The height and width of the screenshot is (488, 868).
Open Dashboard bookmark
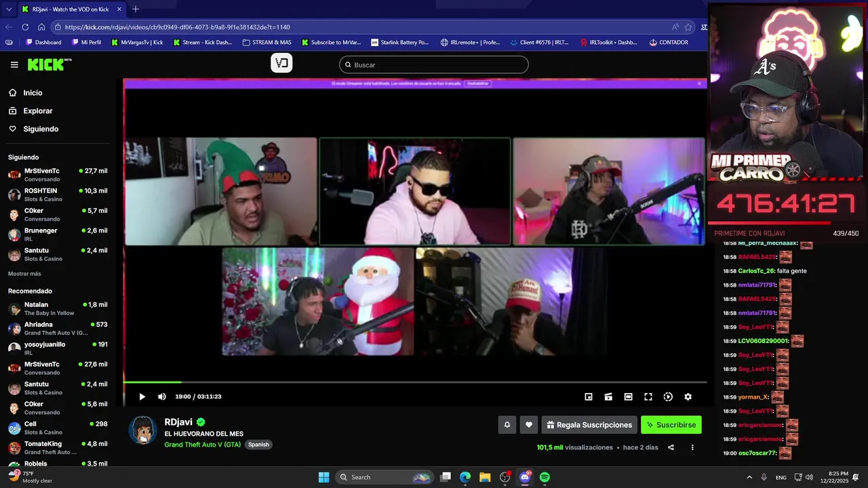tap(43, 42)
